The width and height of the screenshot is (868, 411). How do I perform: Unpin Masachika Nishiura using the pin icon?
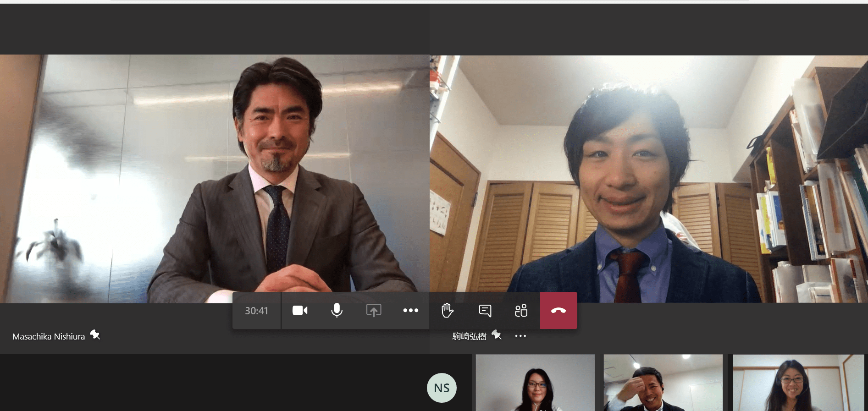95,335
